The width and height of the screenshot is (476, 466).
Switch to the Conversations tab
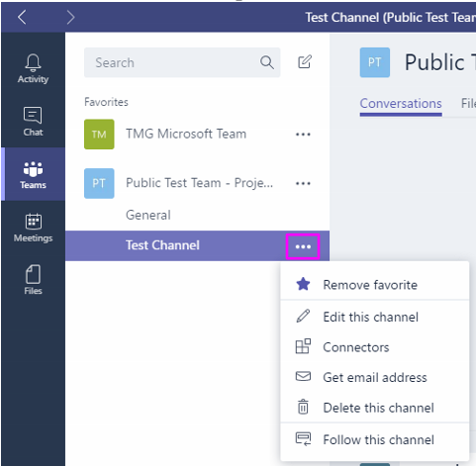401,104
